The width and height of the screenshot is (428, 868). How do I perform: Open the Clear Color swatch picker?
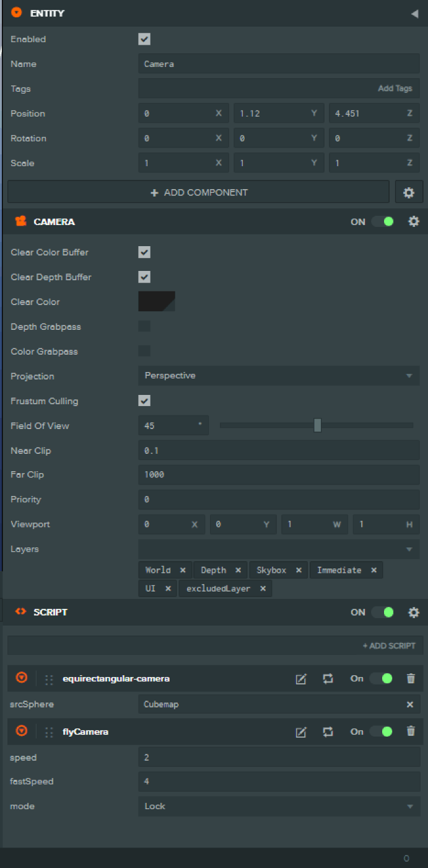point(157,301)
